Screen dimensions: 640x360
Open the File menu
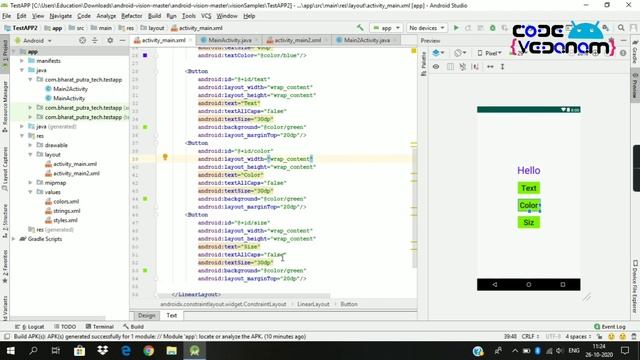[7, 16]
